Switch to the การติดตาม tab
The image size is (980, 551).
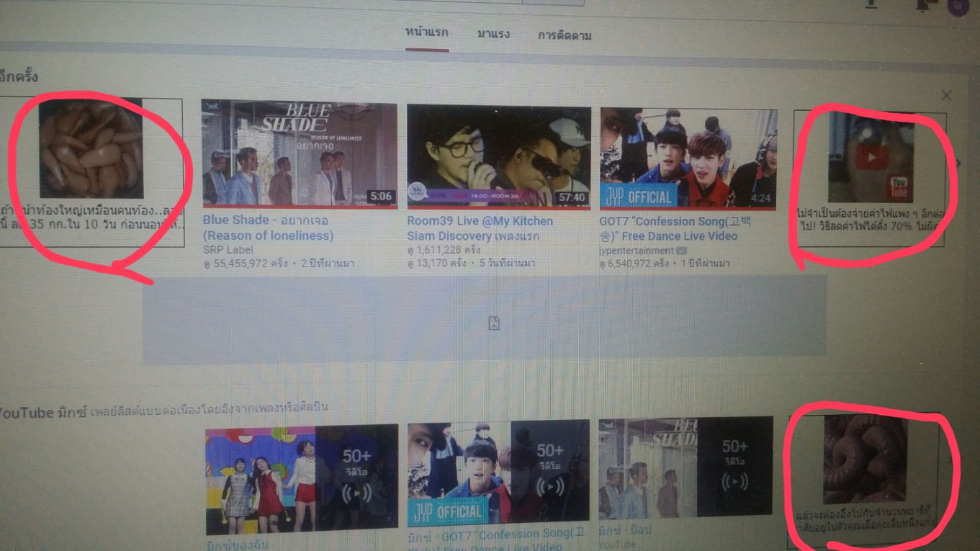(x=564, y=36)
